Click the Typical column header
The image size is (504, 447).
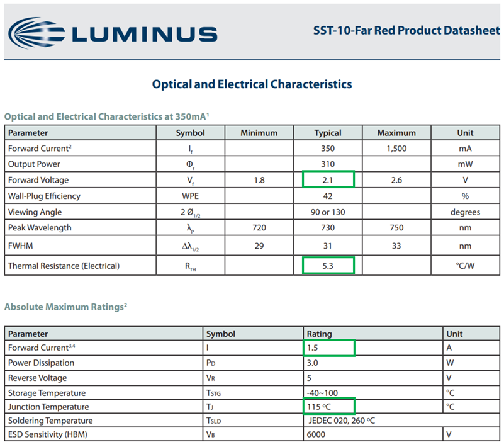[x=328, y=133]
